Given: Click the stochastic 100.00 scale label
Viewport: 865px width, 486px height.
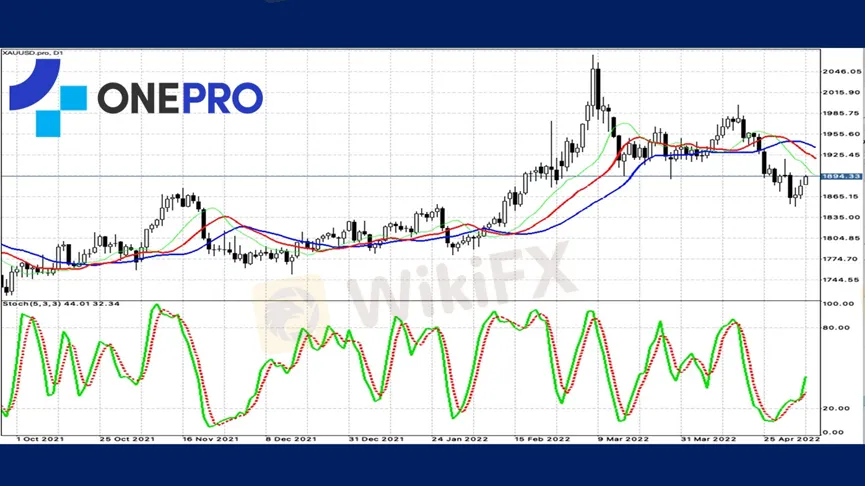Looking at the screenshot, I should coord(837,302).
